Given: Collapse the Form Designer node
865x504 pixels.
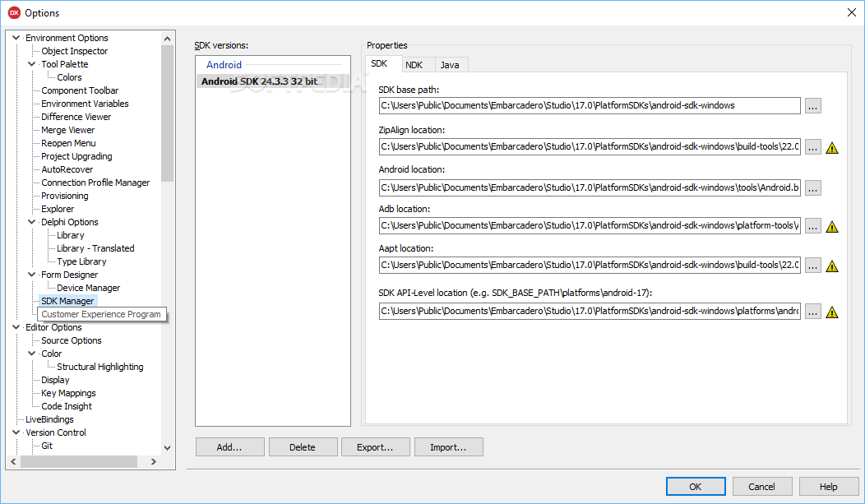Looking at the screenshot, I should (x=31, y=275).
